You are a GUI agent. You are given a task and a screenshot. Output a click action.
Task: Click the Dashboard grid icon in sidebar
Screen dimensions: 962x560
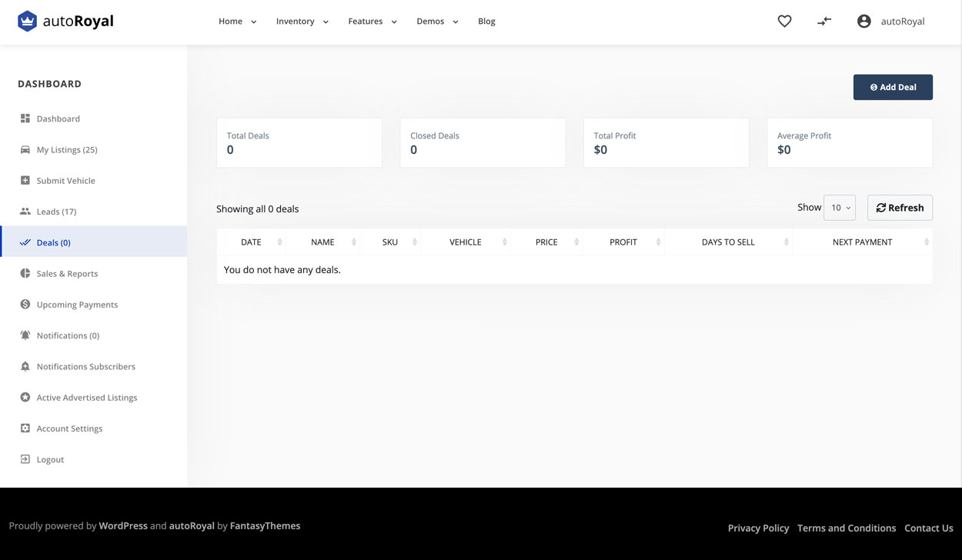[x=25, y=118]
